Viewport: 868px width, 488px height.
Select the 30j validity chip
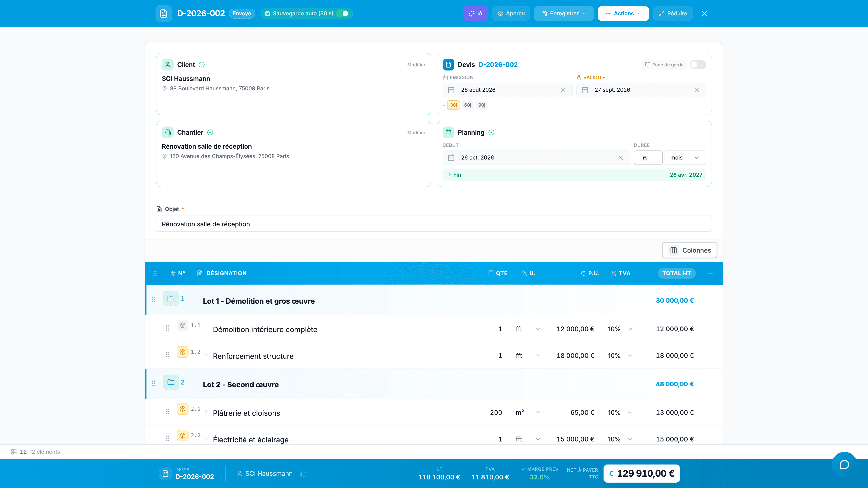(453, 105)
